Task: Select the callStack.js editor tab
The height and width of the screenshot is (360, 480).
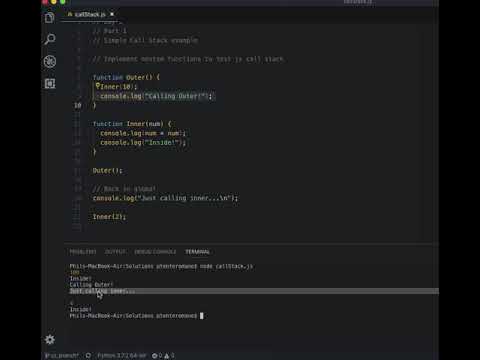Action: [x=90, y=14]
